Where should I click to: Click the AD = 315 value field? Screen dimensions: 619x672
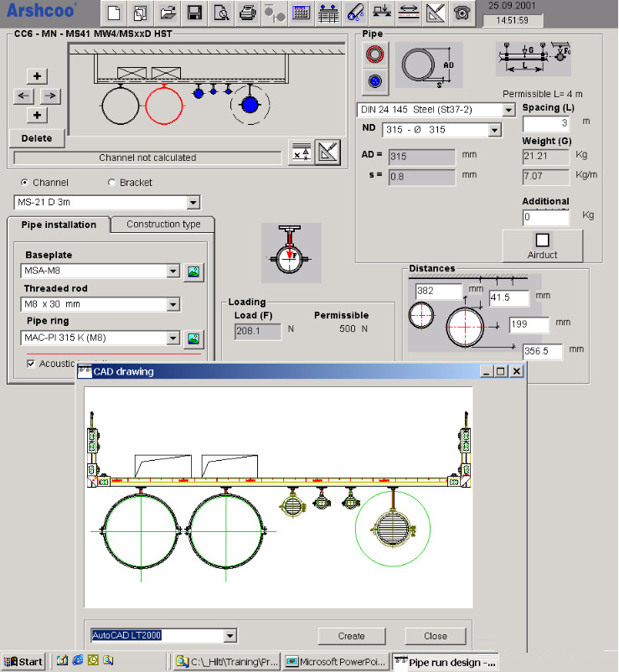[421, 157]
